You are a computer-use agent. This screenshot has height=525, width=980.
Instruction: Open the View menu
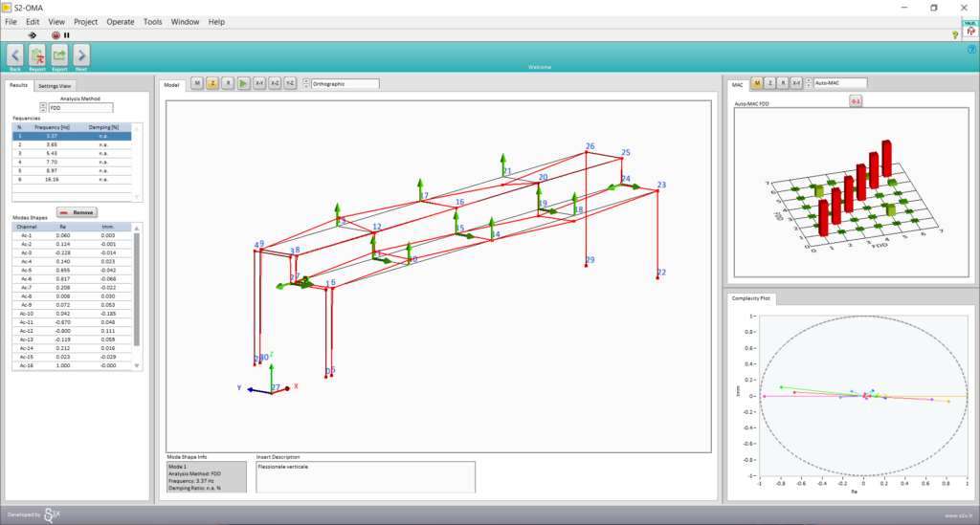(x=56, y=22)
